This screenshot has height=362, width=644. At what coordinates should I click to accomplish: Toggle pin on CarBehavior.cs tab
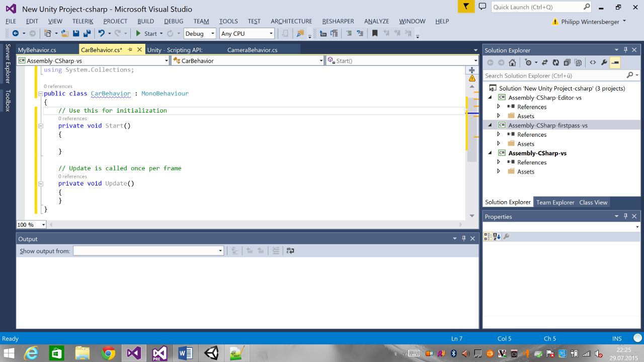pyautogui.click(x=130, y=50)
